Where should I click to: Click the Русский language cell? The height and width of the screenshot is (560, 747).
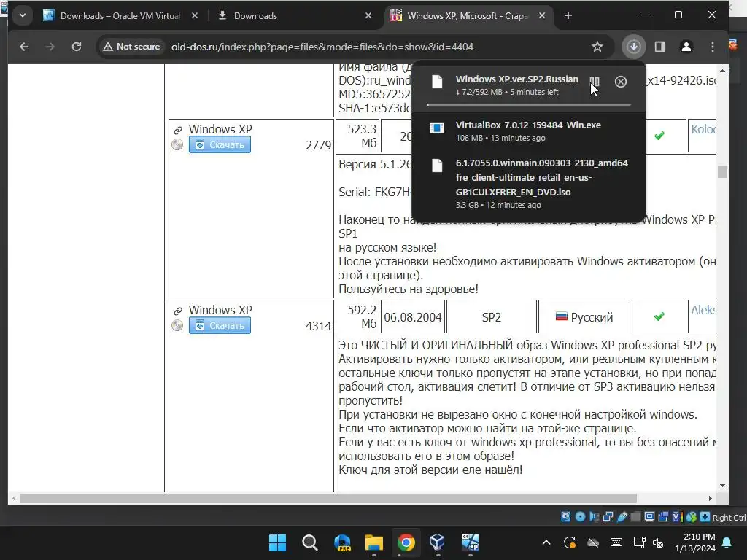tap(584, 317)
